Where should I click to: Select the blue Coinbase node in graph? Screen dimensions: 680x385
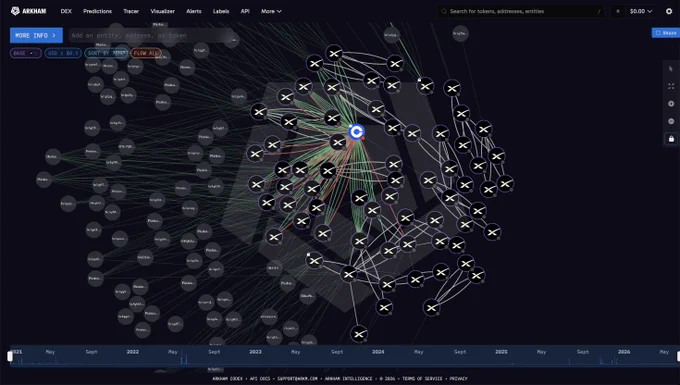pos(356,132)
